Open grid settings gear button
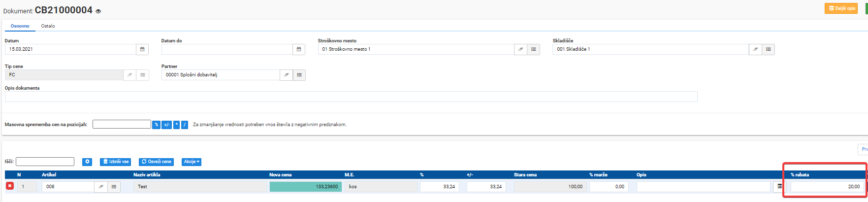 (87, 162)
